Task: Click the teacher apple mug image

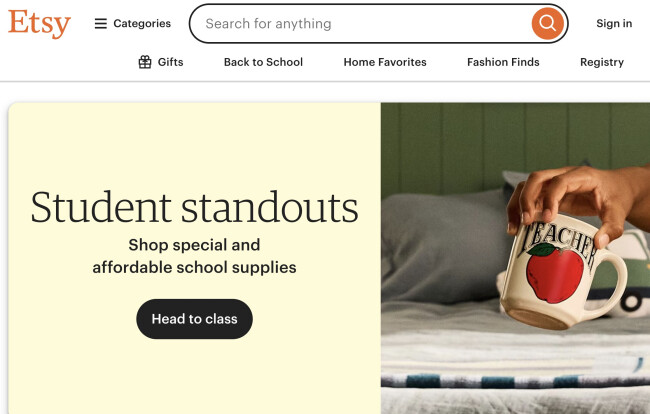Action: (564, 271)
